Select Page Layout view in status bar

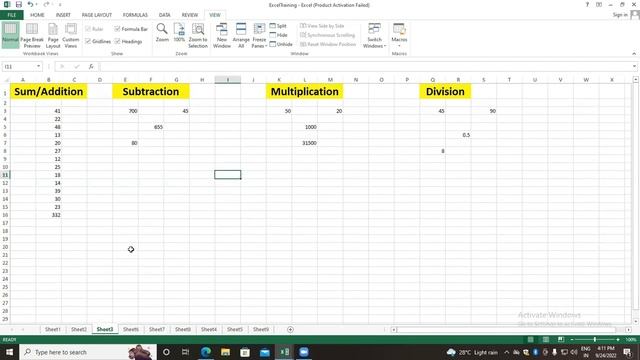tap(546, 340)
